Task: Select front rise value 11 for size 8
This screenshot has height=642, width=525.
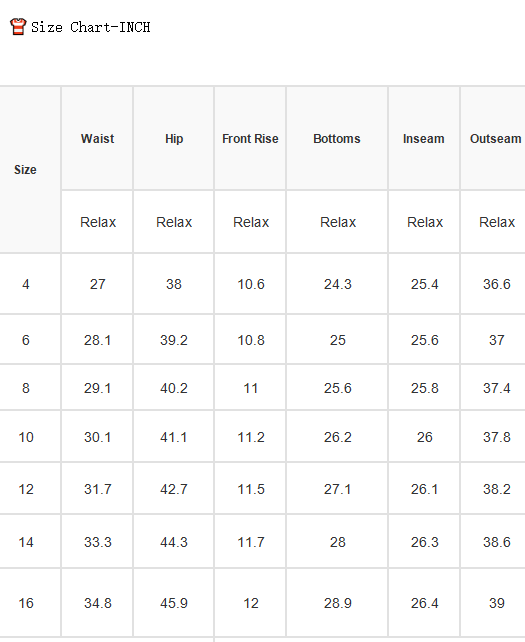Action: [251, 388]
